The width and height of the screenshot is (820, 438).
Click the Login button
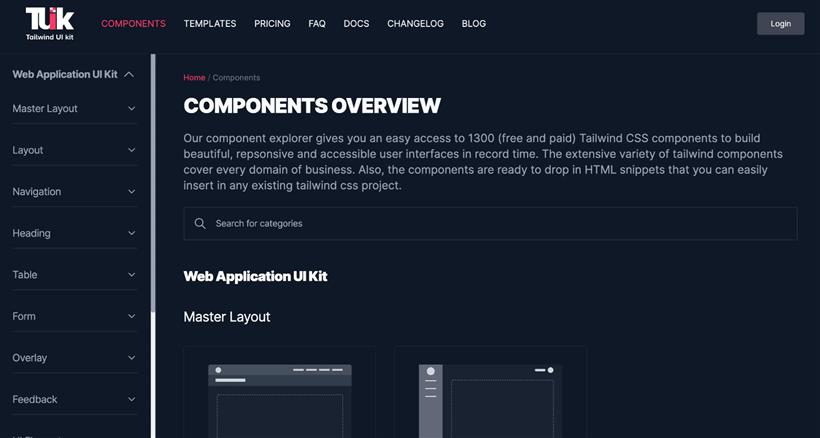[780, 24]
